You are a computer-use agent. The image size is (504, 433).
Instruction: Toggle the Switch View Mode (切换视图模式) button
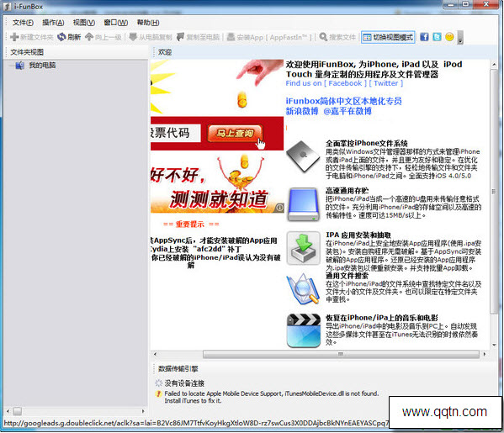[388, 37]
